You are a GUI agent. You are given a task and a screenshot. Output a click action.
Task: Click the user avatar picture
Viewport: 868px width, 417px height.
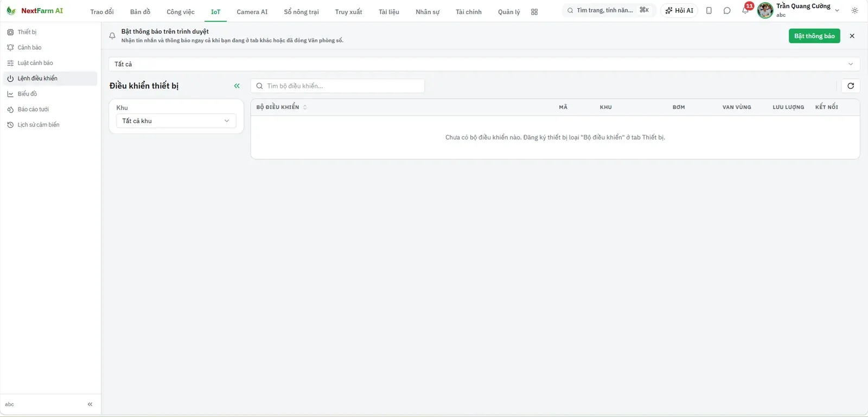[765, 10]
